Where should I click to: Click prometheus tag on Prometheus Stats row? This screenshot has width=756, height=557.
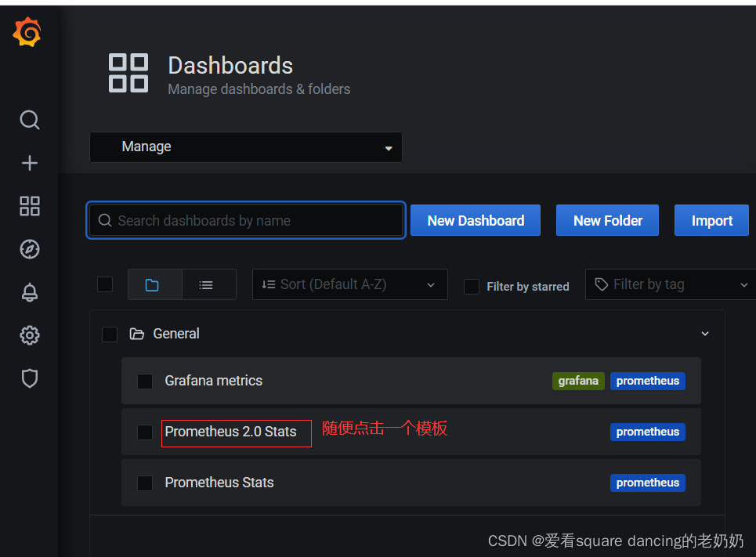[x=648, y=483]
